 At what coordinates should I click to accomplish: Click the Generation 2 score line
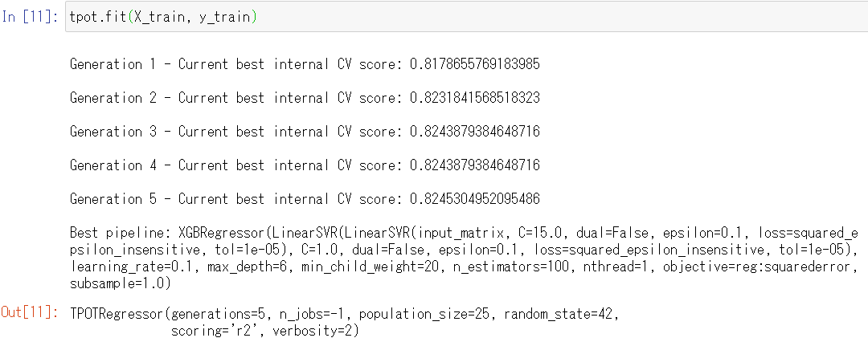pos(304,98)
